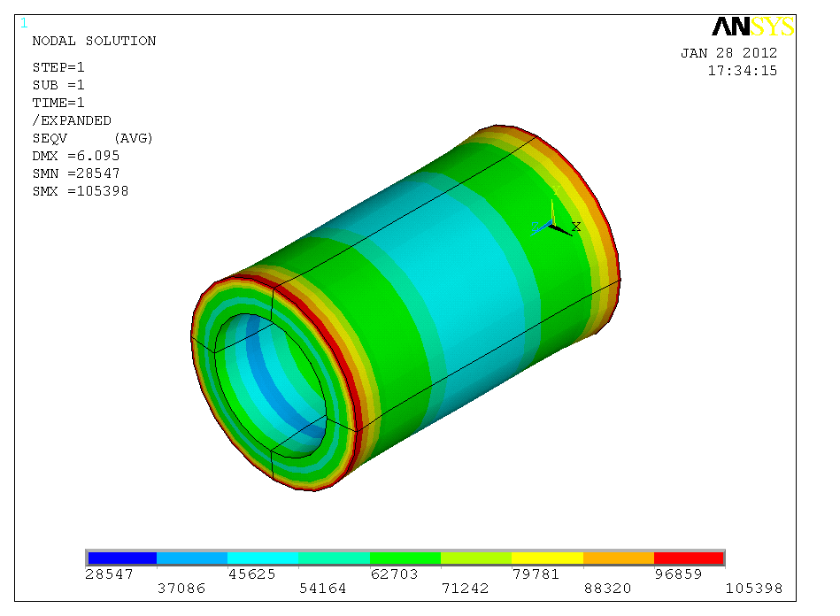Click legend value 71242
The width and height of the screenshot is (840, 616).
point(465,589)
